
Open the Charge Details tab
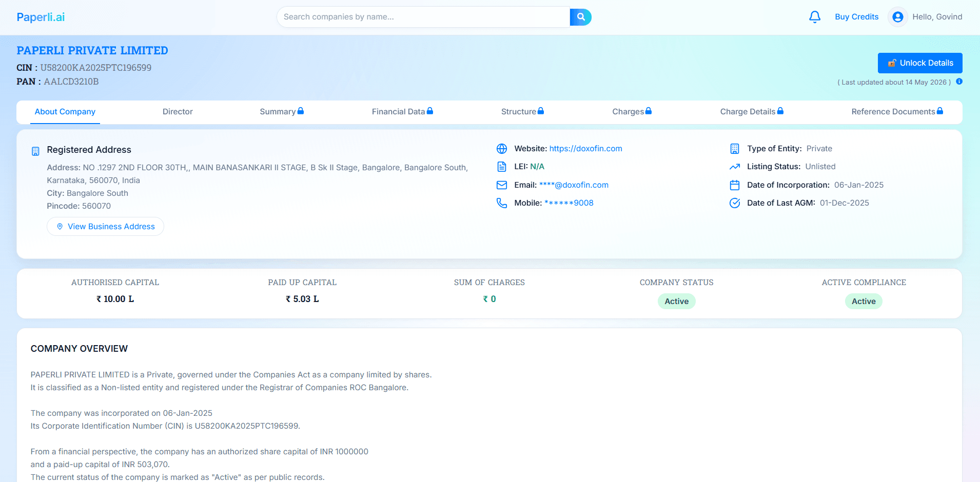(752, 112)
